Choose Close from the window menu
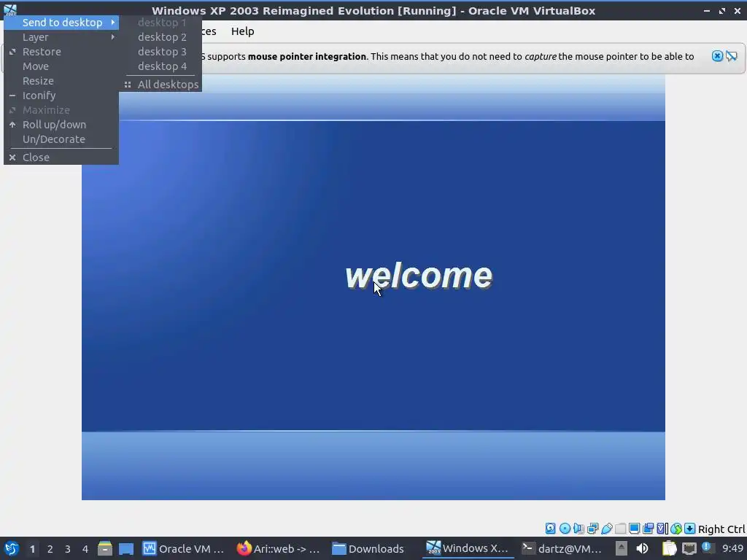Image resolution: width=747 pixels, height=560 pixels. 61,157
